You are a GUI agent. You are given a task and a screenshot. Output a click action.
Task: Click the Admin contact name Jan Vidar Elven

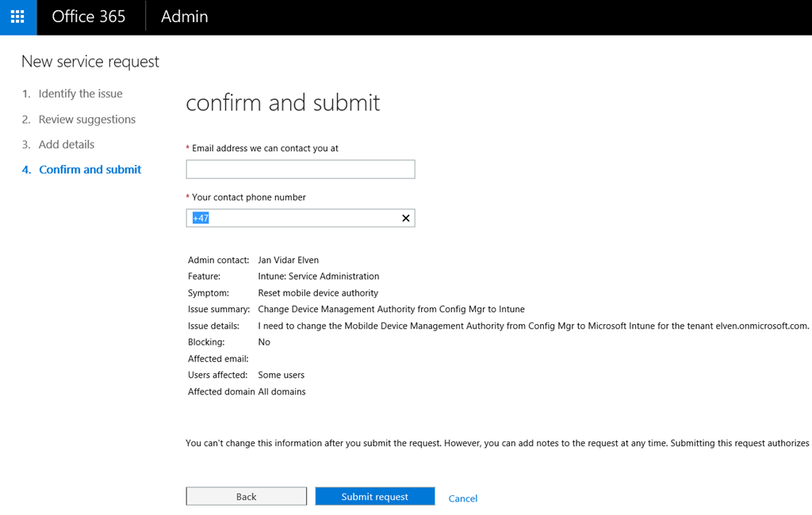pos(289,261)
